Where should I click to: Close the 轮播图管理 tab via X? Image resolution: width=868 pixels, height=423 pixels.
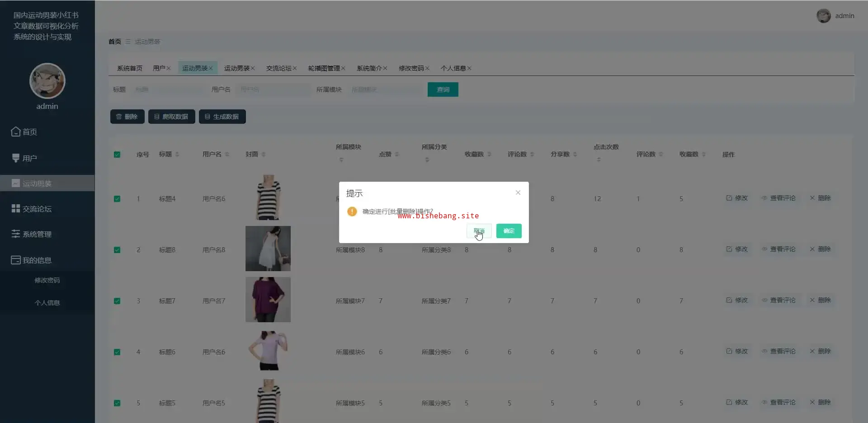click(x=343, y=68)
